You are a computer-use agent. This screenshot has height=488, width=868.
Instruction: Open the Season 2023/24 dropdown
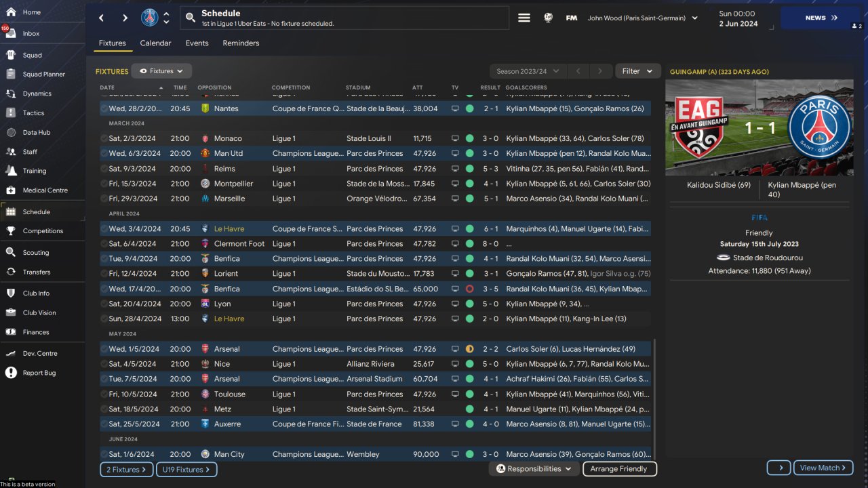tap(528, 71)
